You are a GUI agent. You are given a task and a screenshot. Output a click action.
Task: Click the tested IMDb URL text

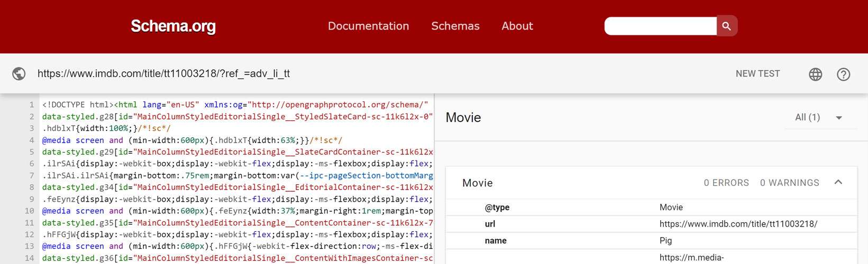pos(163,73)
